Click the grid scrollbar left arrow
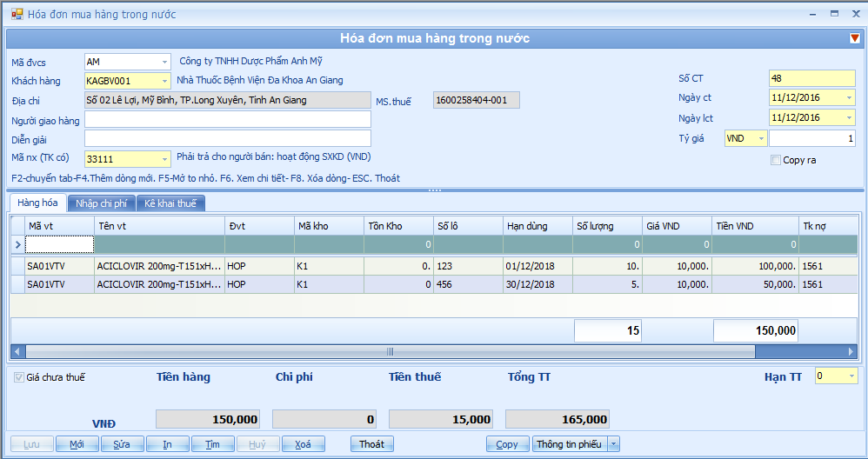This screenshot has width=868, height=459. click(x=17, y=352)
